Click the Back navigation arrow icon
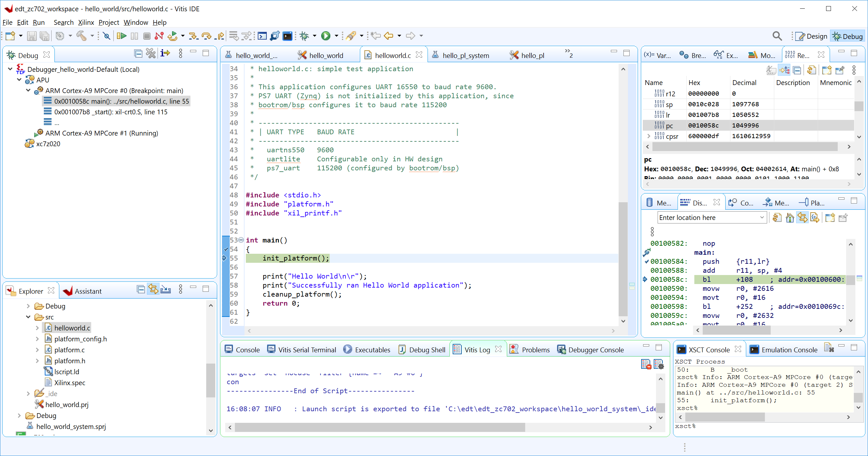This screenshot has width=868, height=456. coord(389,36)
